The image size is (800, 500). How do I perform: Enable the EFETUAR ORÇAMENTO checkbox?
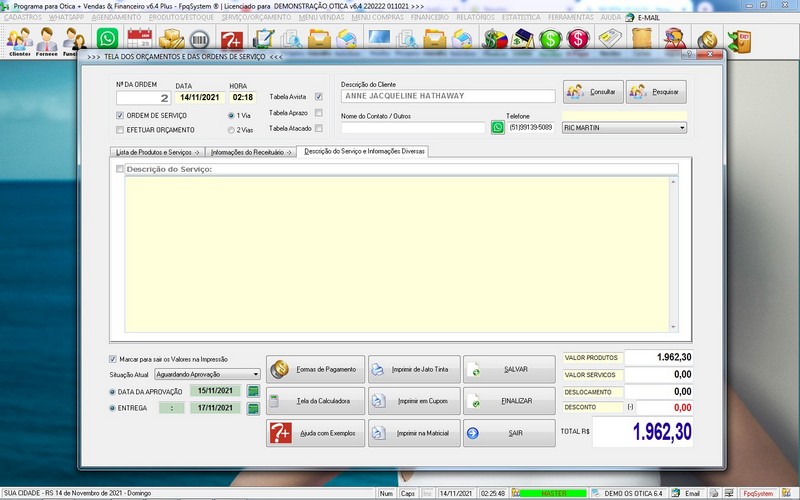point(120,130)
